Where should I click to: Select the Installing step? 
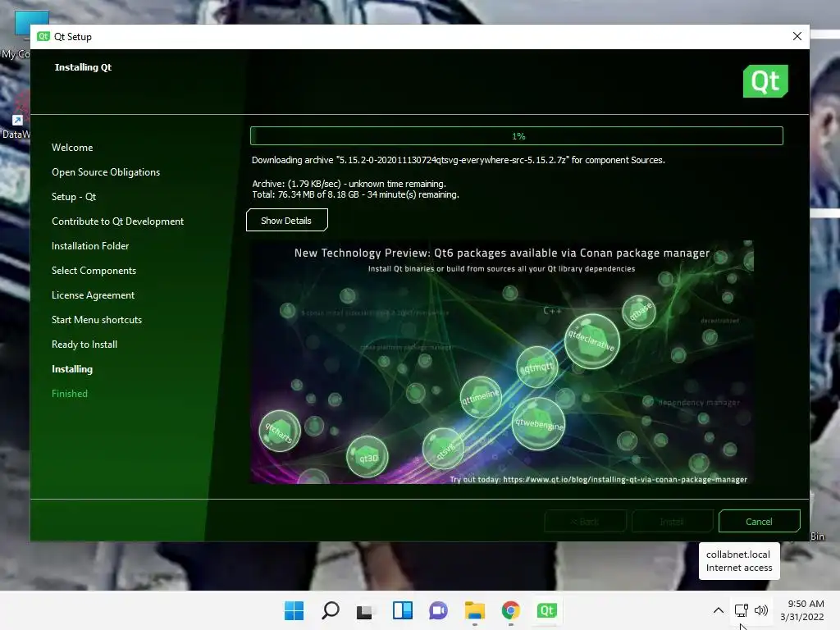click(72, 369)
